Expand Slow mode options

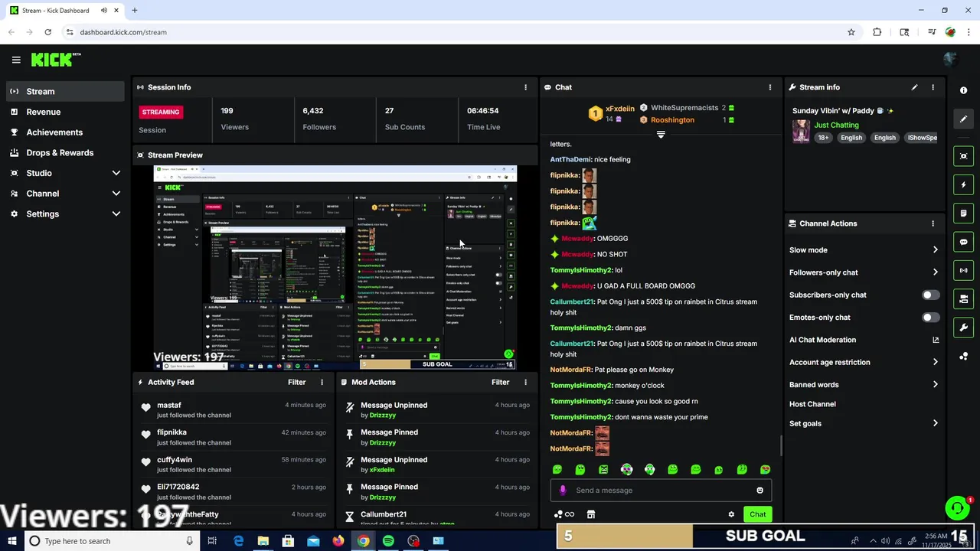coord(935,249)
